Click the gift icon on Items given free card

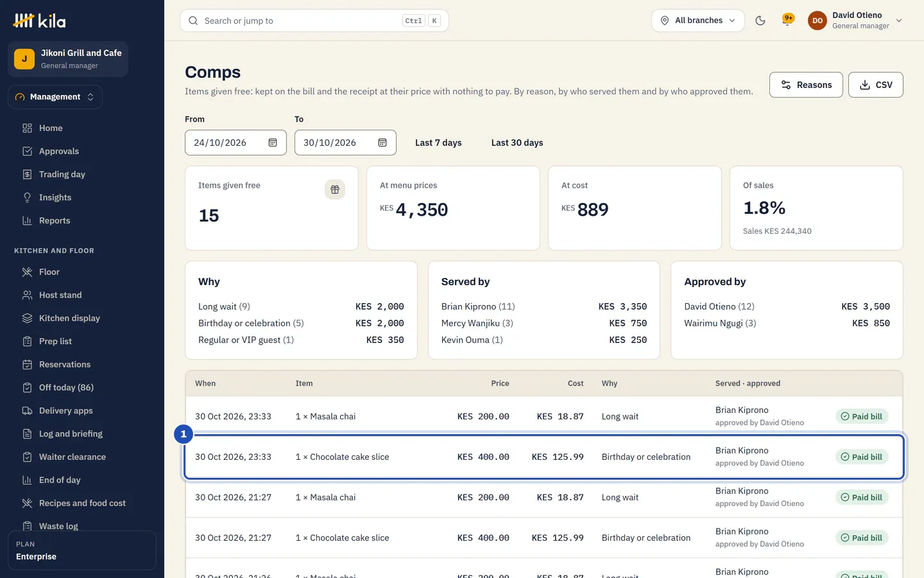(335, 189)
